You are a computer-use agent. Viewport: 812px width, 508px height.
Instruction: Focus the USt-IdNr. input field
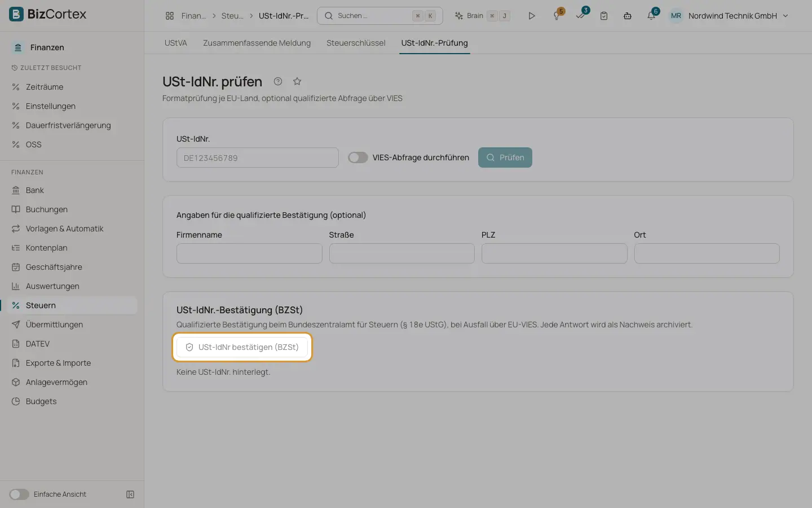click(258, 157)
